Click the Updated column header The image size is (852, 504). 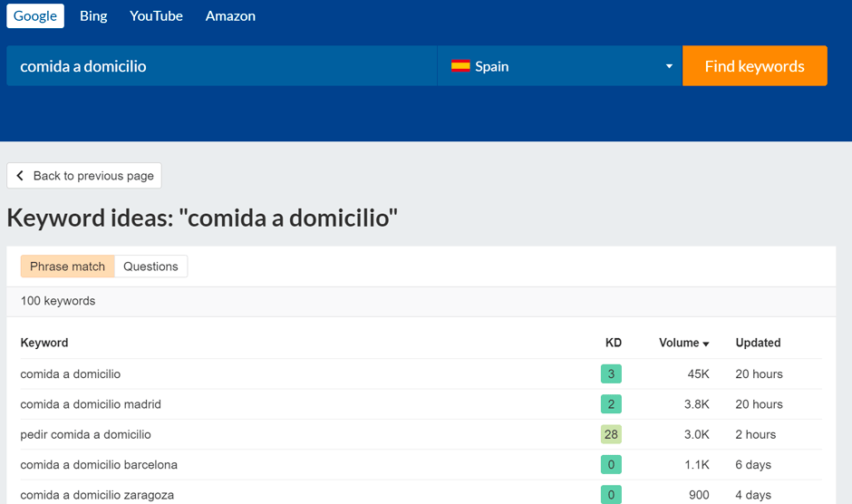pyautogui.click(x=758, y=343)
